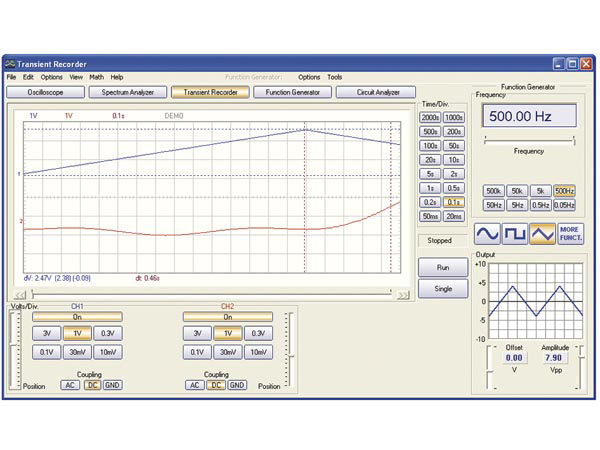The width and height of the screenshot is (600, 450).
Task: Toggle CH1 On button
Action: 77,317
